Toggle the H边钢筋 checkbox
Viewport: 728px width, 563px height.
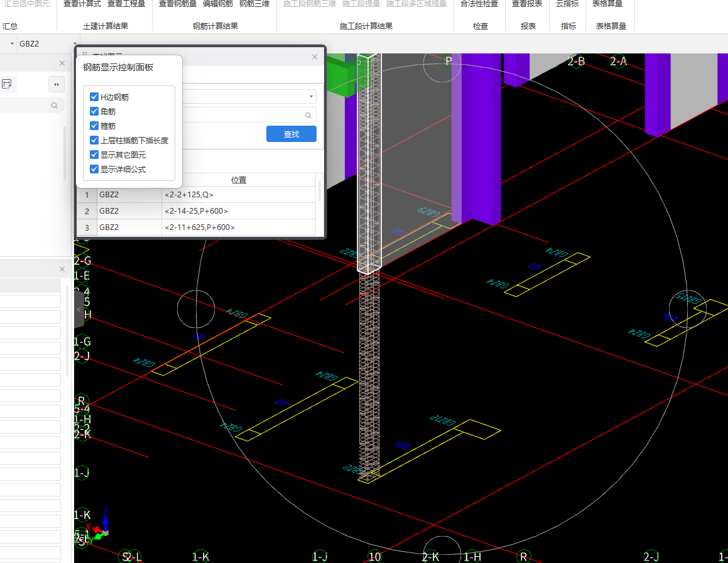tap(94, 97)
